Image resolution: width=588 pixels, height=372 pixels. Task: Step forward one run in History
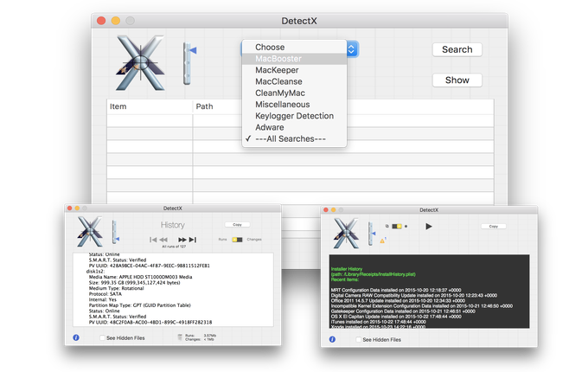point(182,240)
